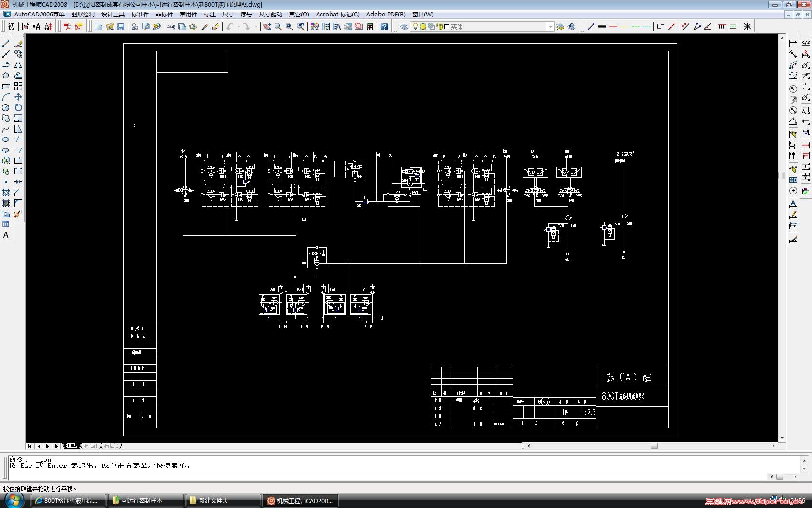The width and height of the screenshot is (812, 508).
Task: Select the Mirror tool
Action: tap(18, 65)
